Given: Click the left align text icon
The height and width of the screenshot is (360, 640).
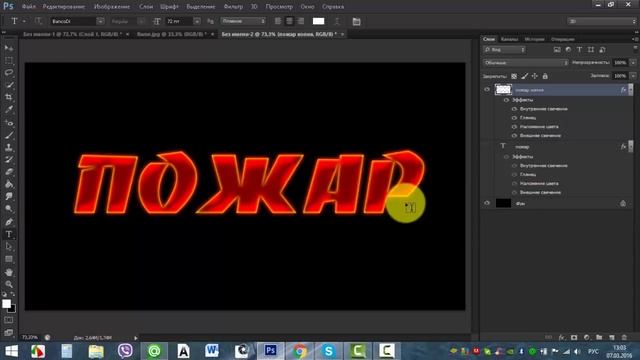Looking at the screenshot, I should [278, 21].
